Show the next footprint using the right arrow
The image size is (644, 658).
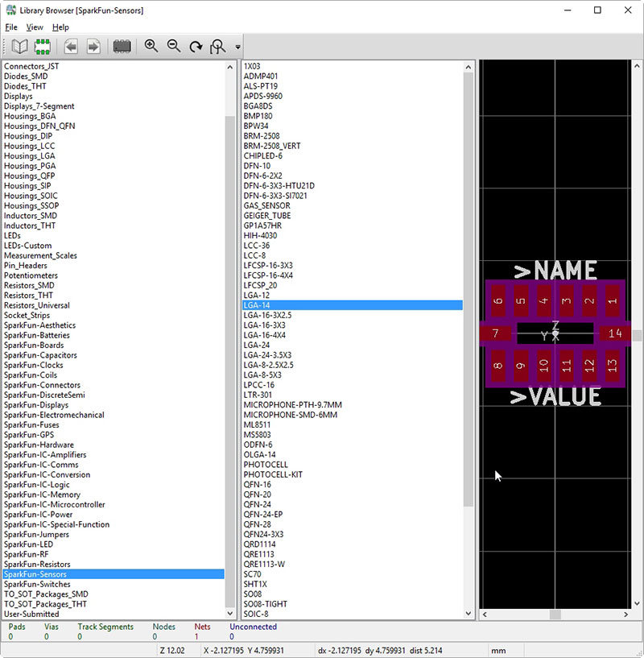[93, 47]
